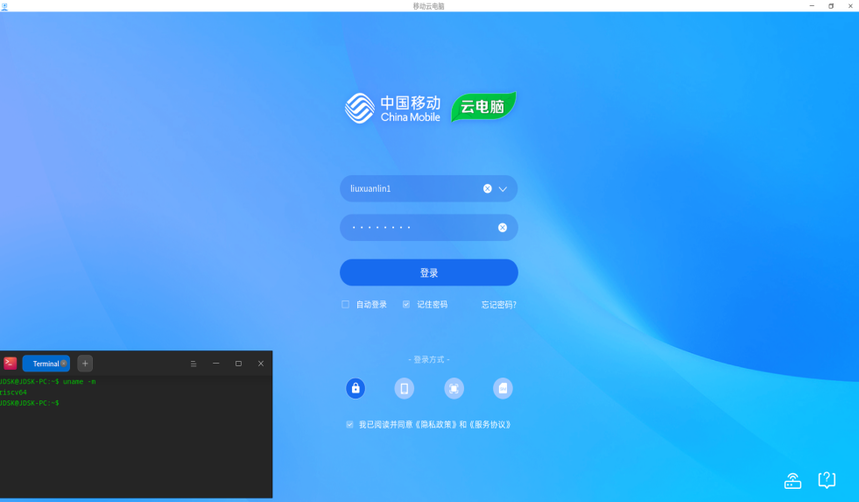Open the 《隐私政策》 link

(436, 425)
